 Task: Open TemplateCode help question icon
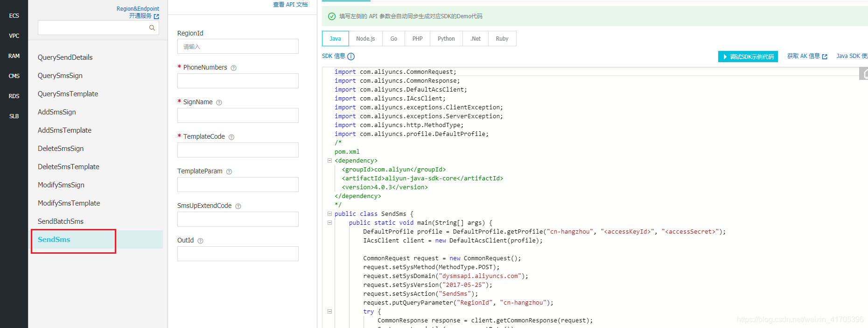coord(231,137)
